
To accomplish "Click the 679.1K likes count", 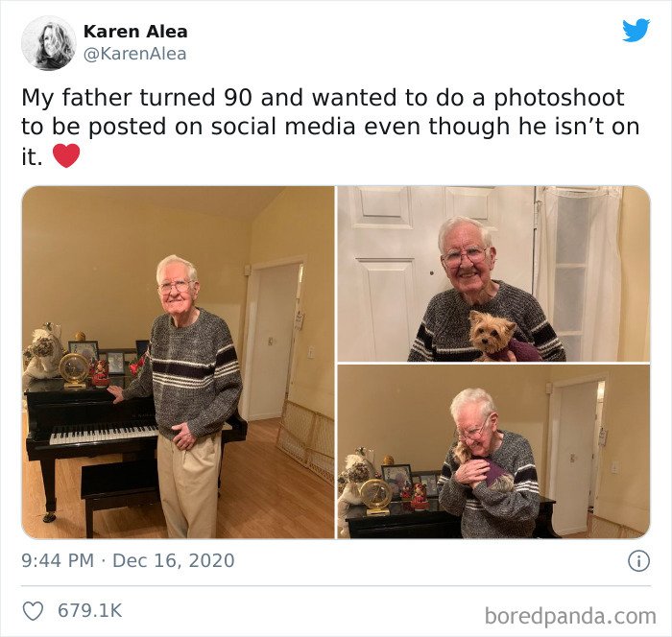I will (x=90, y=611).
